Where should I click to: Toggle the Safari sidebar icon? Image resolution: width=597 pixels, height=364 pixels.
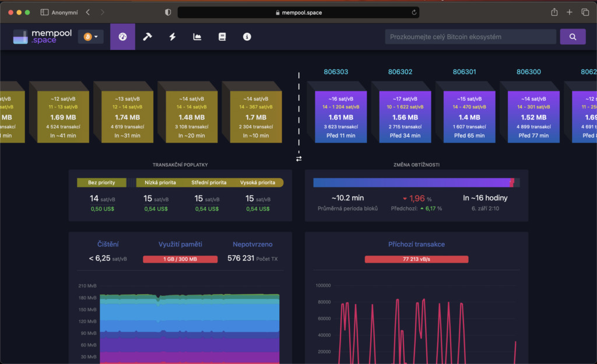[44, 12]
